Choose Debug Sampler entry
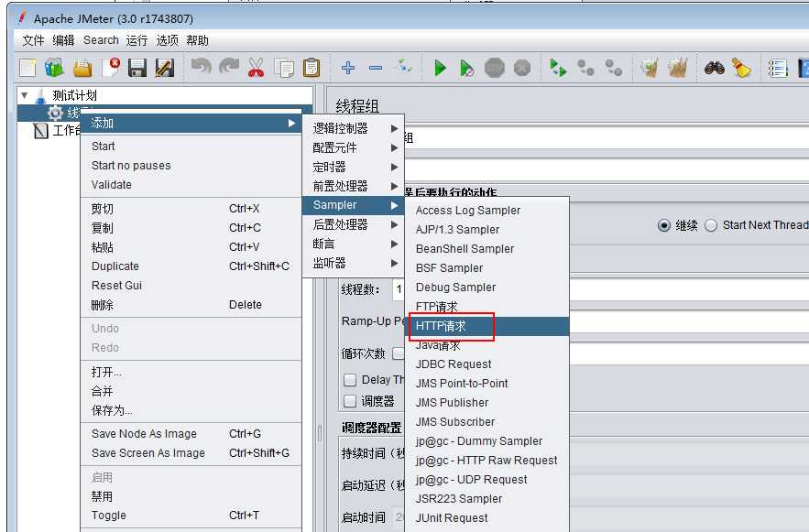The height and width of the screenshot is (532, 809). pos(487,288)
